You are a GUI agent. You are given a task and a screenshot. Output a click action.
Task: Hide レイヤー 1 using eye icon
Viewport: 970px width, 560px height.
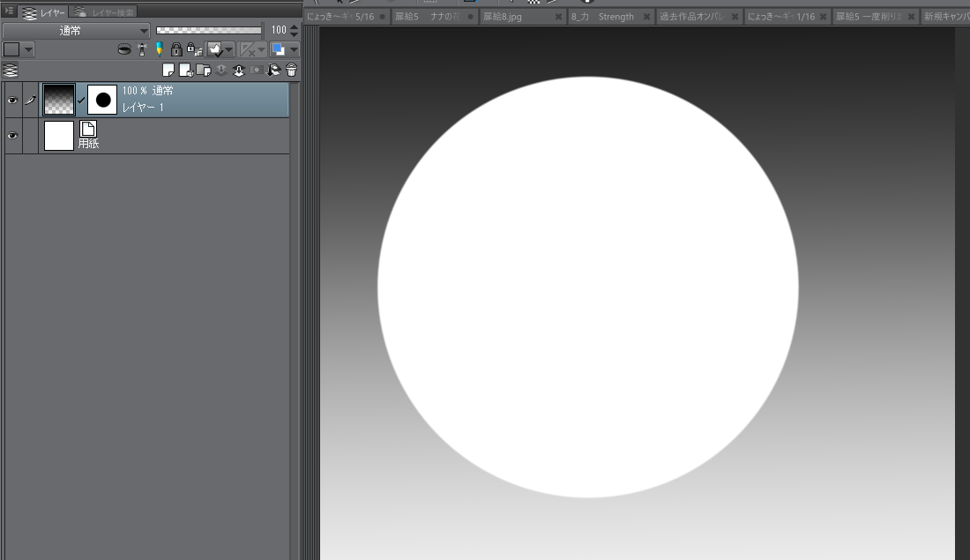pos(12,101)
